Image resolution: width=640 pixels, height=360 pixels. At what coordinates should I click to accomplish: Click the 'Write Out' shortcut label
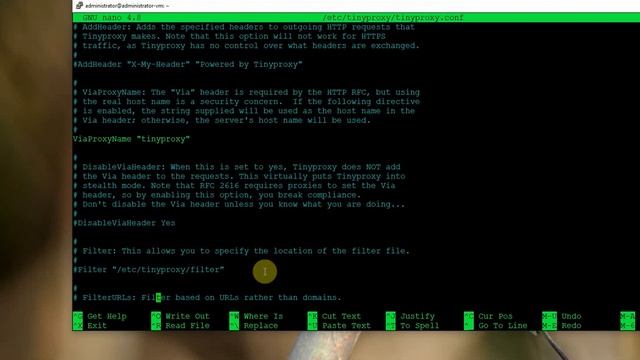pos(187,316)
